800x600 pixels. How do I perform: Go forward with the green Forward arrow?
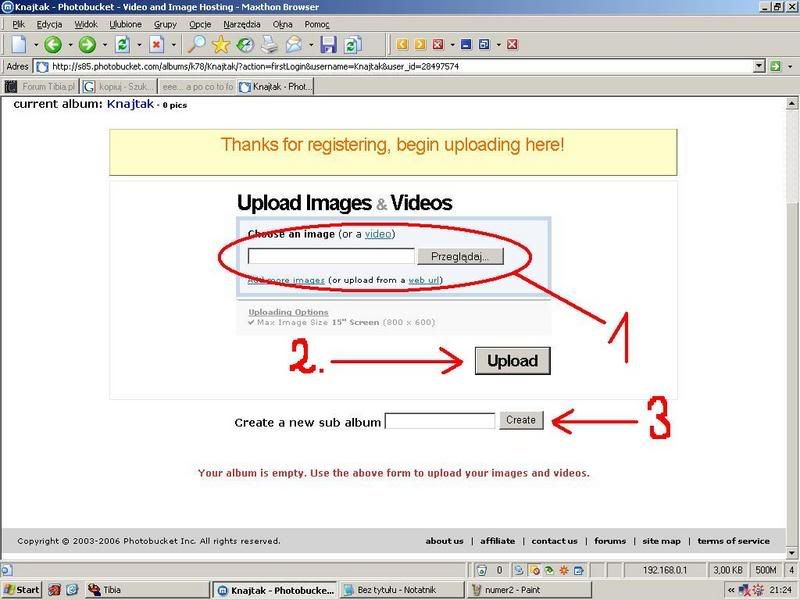(87, 44)
